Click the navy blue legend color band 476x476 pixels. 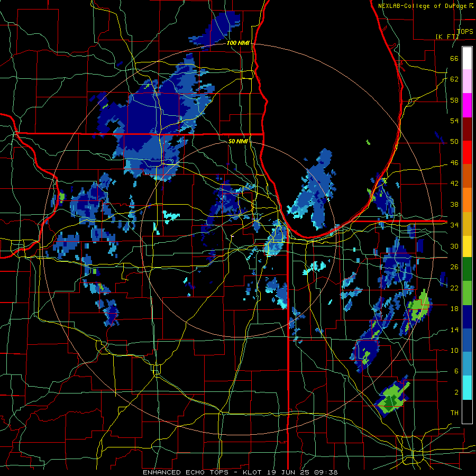pyautogui.click(x=467, y=317)
